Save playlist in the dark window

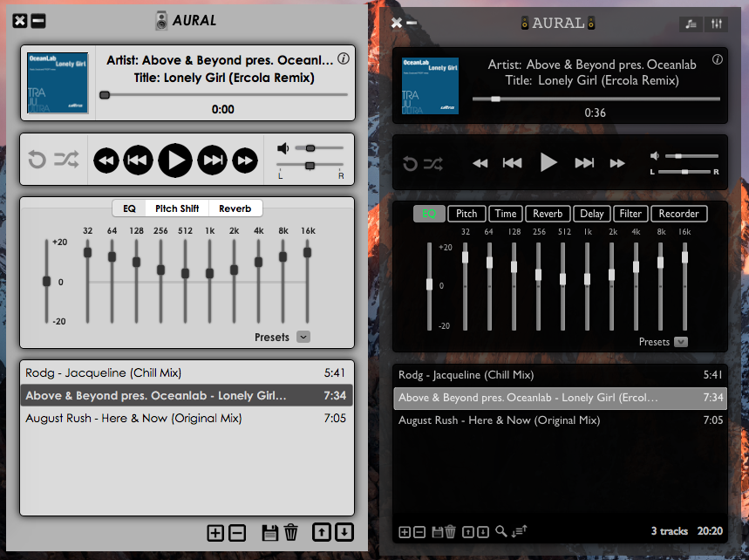click(437, 532)
